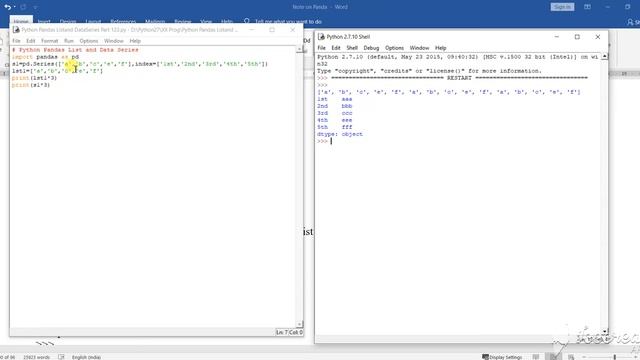This screenshot has width=640, height=360.
Task: Maximize the IDLE editor window
Action: (x=272, y=30)
